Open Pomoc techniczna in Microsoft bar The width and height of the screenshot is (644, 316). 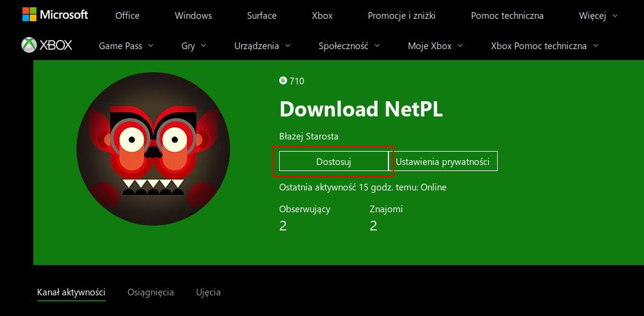[507, 16]
